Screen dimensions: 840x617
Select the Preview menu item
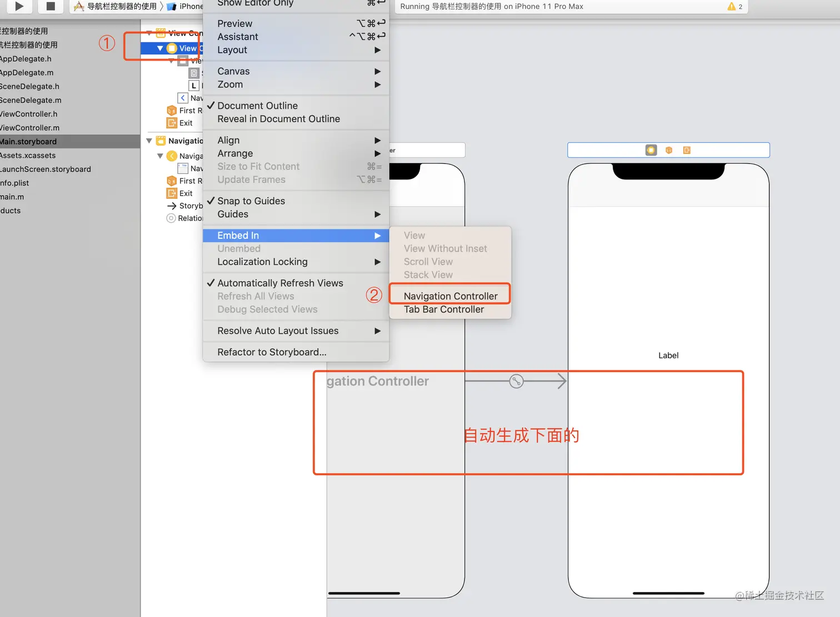[x=296, y=23]
